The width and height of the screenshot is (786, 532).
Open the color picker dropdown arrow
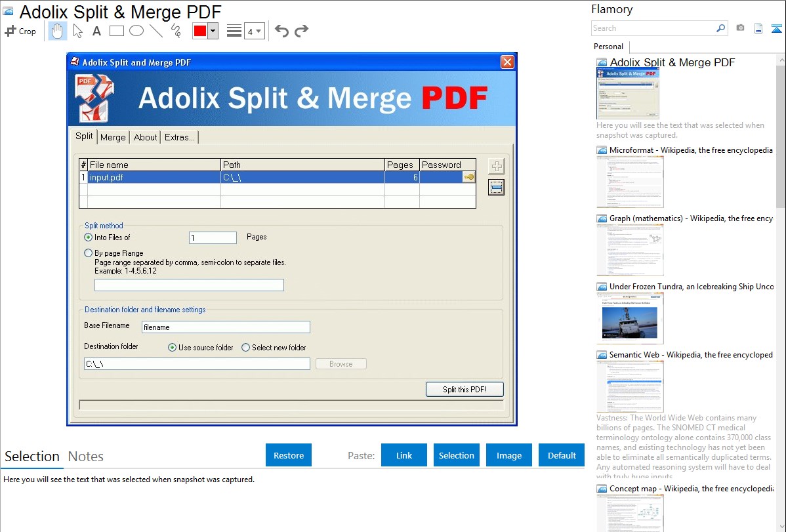(213, 31)
